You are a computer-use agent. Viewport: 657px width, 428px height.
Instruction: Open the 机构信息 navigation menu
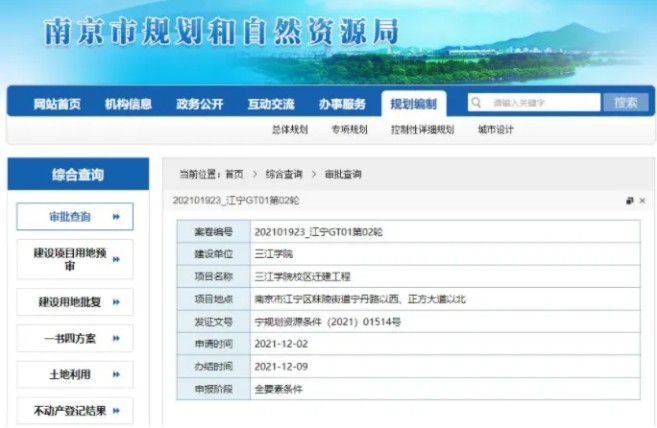(128, 104)
